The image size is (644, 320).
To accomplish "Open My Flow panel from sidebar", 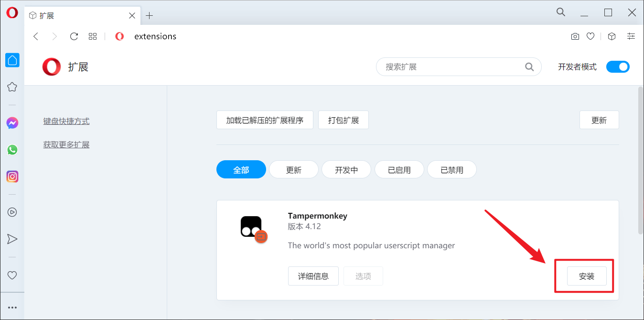I will point(12,239).
